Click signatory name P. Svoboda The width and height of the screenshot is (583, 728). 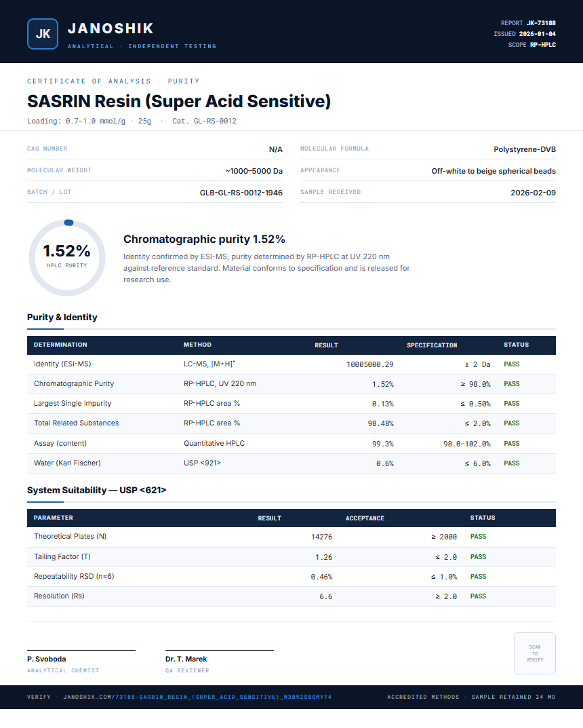click(46, 659)
